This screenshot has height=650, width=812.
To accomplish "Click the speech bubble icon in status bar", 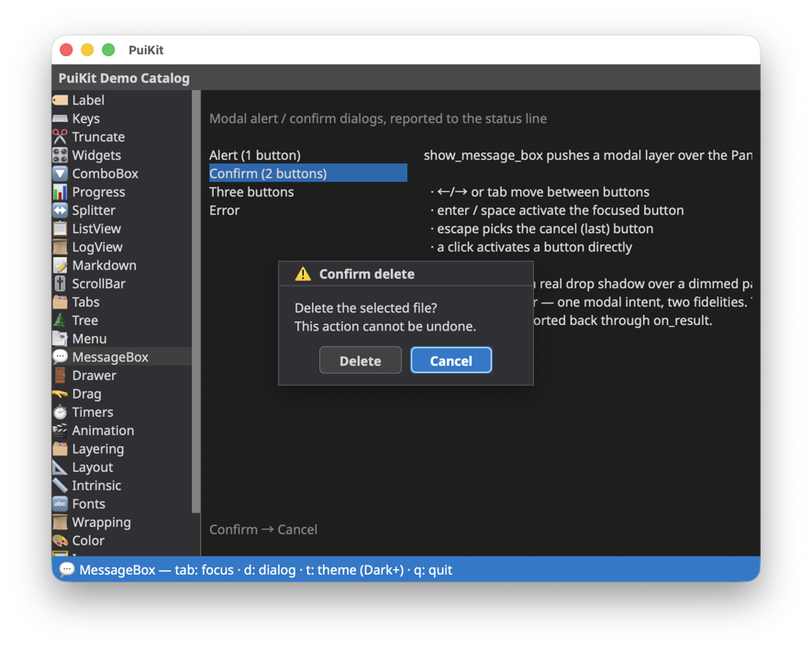I will pyautogui.click(x=67, y=569).
